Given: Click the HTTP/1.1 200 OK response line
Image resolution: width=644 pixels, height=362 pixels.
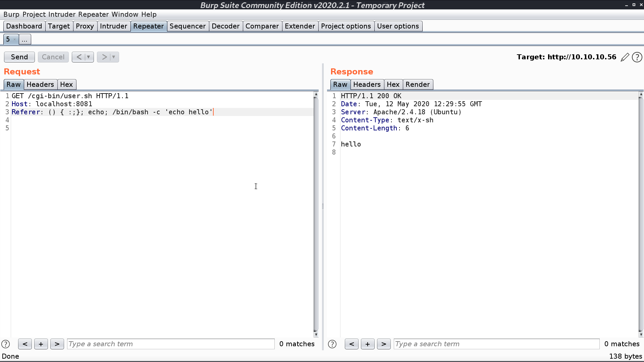Looking at the screenshot, I should [x=371, y=96].
